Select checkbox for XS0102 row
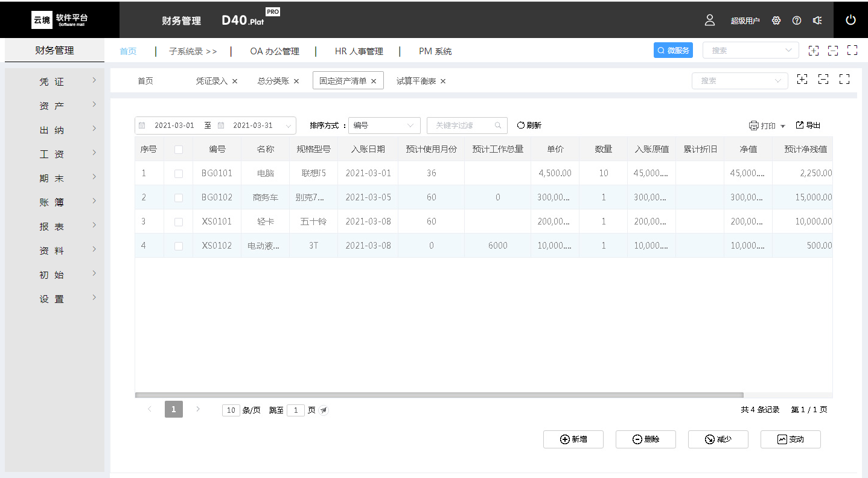Image resolution: width=868 pixels, height=478 pixels. pyautogui.click(x=179, y=246)
